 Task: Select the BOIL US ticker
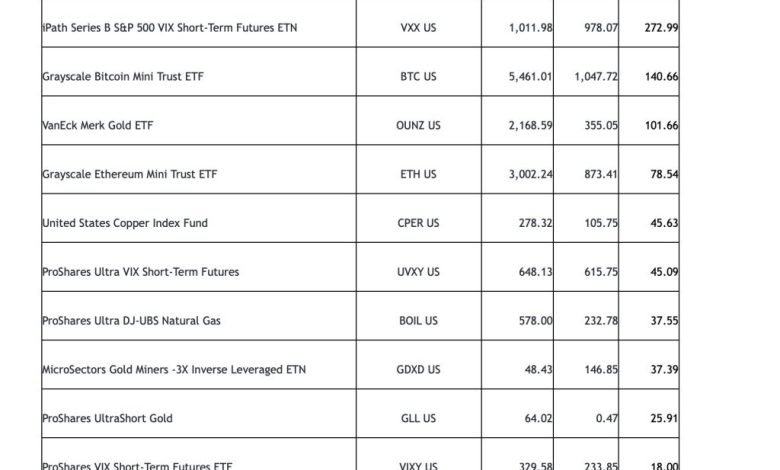point(417,321)
